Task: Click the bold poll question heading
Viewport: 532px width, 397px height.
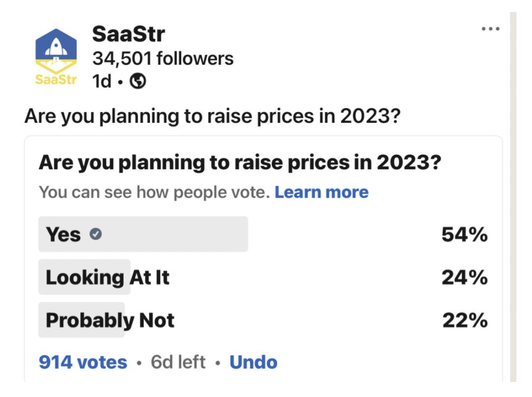Action: click(240, 162)
